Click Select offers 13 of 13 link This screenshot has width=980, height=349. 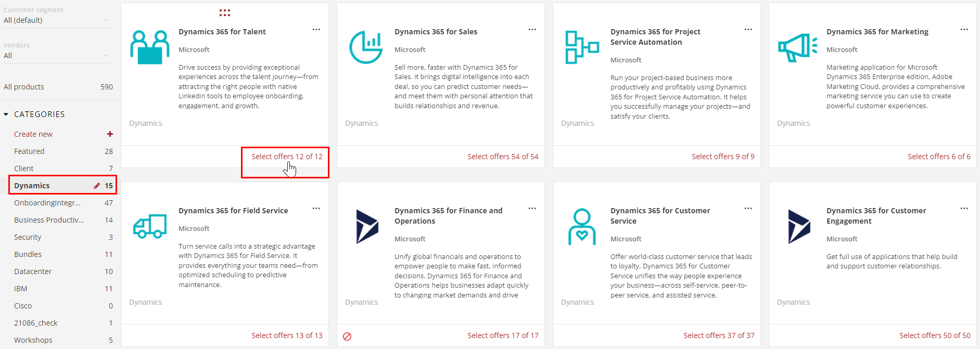click(x=287, y=335)
